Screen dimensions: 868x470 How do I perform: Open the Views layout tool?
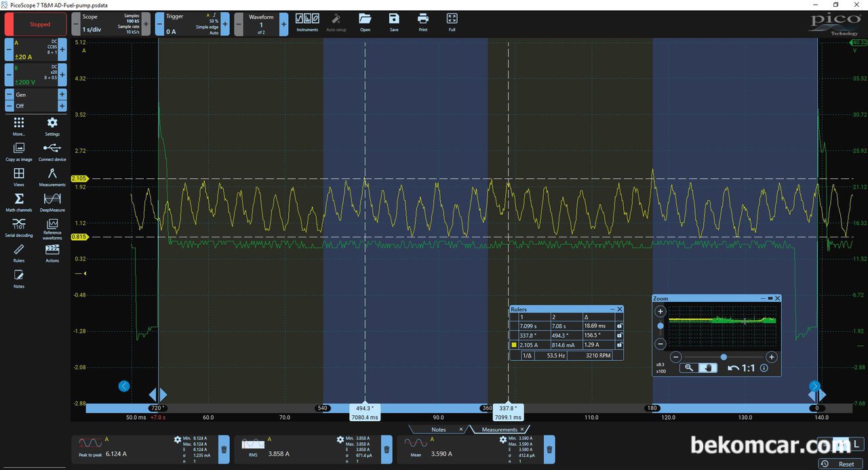19,177
